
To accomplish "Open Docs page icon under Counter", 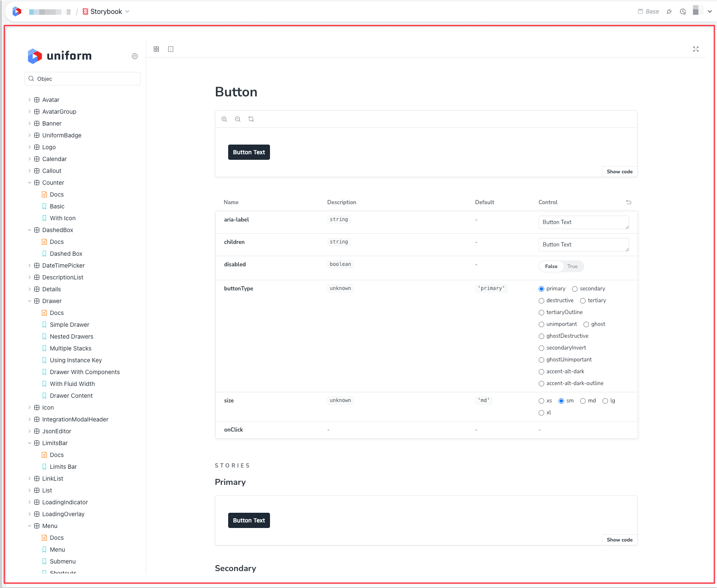I will [x=44, y=194].
